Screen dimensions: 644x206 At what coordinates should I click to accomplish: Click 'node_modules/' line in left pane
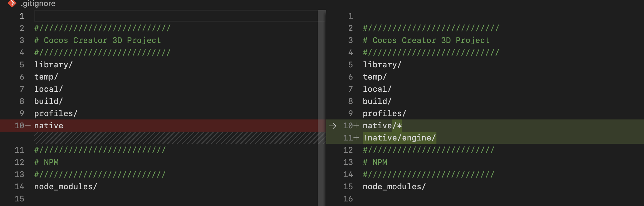65,186
